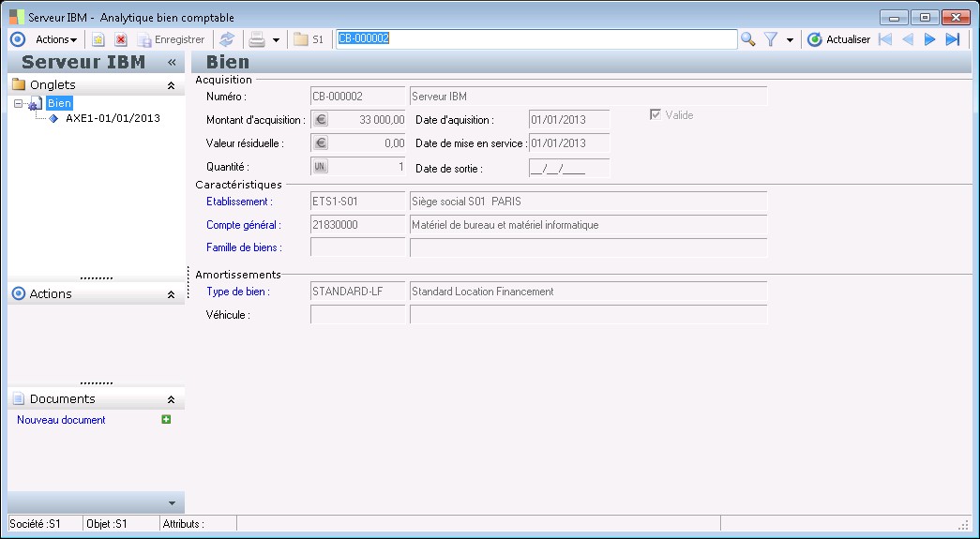Click the Actualiser button
Viewport: 980px width, 539px height.
click(838, 39)
